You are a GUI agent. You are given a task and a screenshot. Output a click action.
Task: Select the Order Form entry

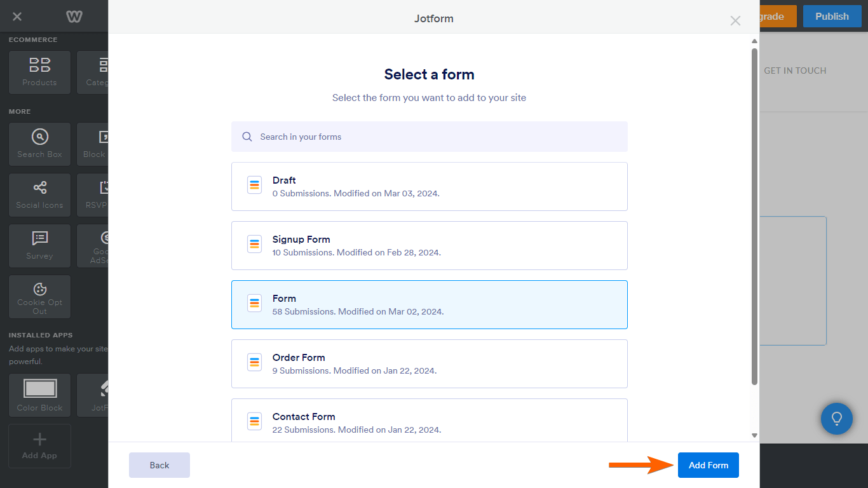(429, 363)
